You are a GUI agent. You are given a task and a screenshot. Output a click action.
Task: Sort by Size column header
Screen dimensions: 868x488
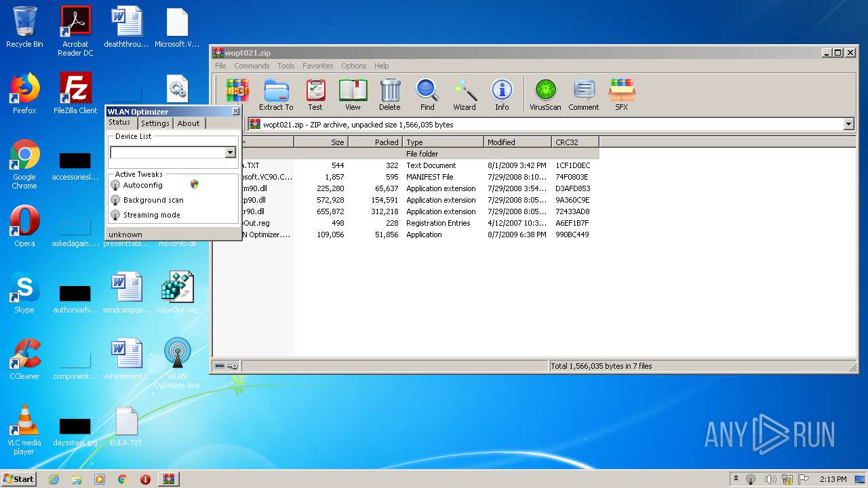pos(321,142)
